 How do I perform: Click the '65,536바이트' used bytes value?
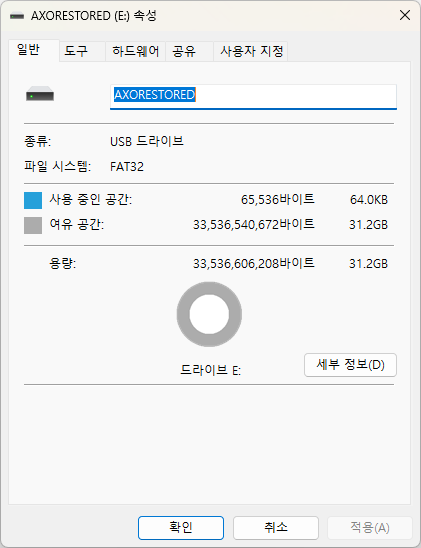[x=278, y=199]
